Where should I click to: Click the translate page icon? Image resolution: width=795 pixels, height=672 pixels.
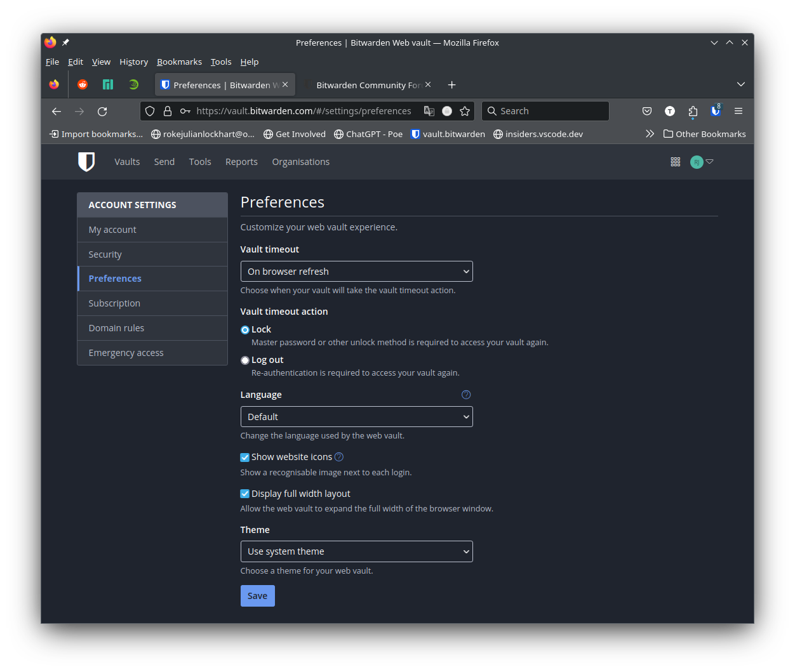pyautogui.click(x=429, y=111)
